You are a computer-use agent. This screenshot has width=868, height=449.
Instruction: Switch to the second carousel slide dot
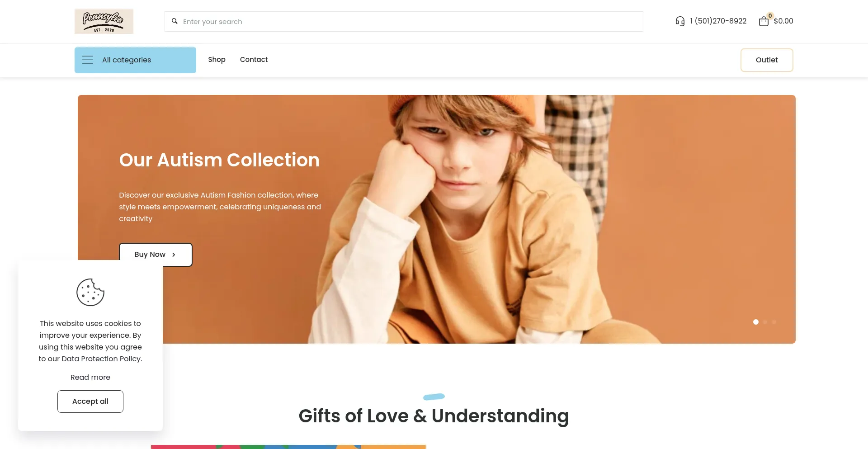coord(765,322)
